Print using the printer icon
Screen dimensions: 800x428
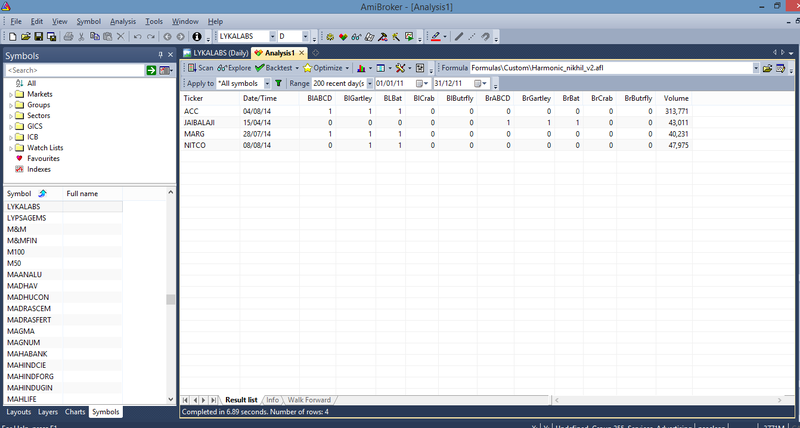coord(68,36)
